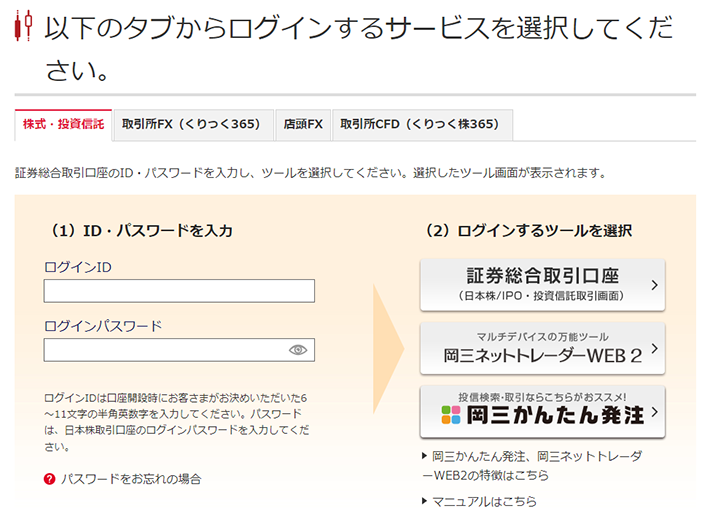Click chevron on 岡三かんたん発注 button

[x=654, y=412]
